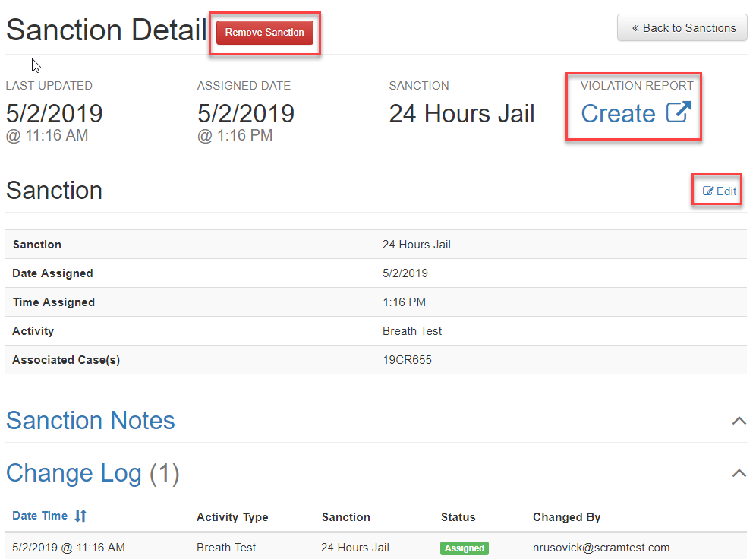The width and height of the screenshot is (756, 559).
Task: Click the 19CR655 associated case value
Action: 407,360
